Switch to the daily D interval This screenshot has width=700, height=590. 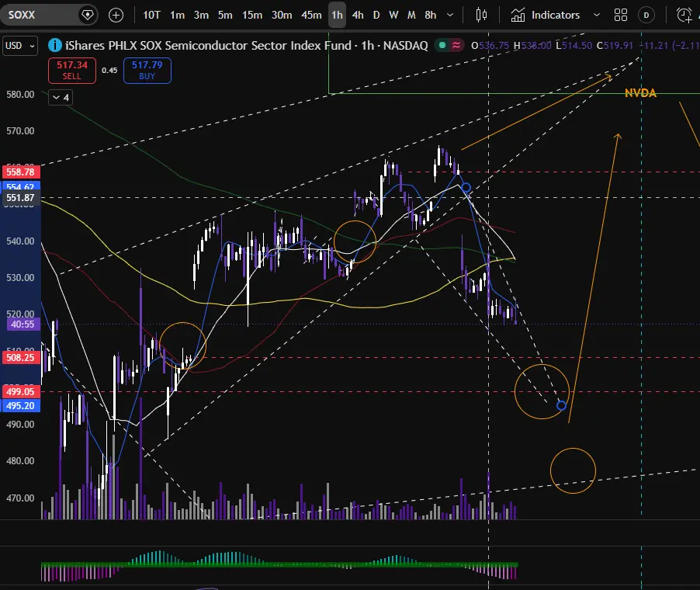pyautogui.click(x=376, y=16)
